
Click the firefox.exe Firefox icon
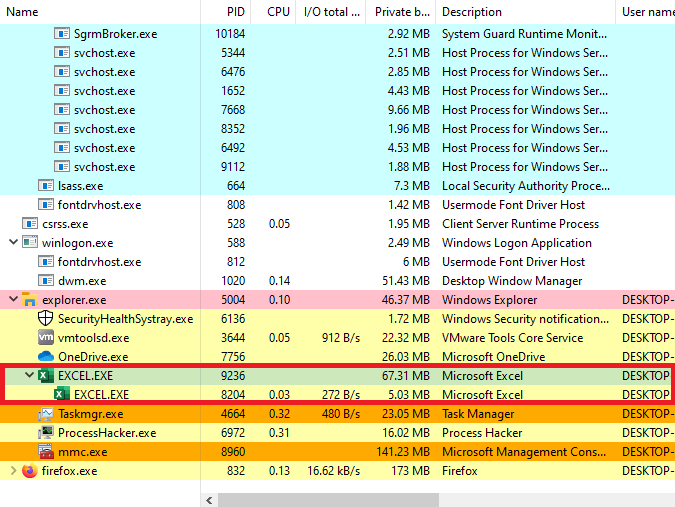[x=30, y=471]
